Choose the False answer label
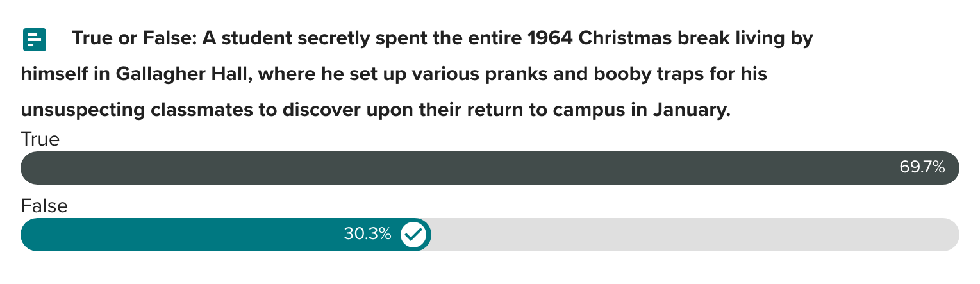The height and width of the screenshot is (284, 980). (44, 206)
